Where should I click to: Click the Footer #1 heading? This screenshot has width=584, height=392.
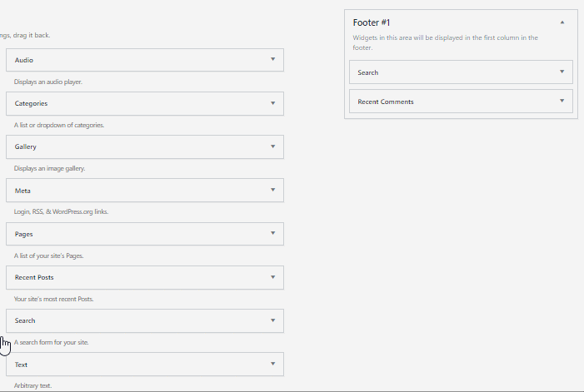pyautogui.click(x=373, y=22)
